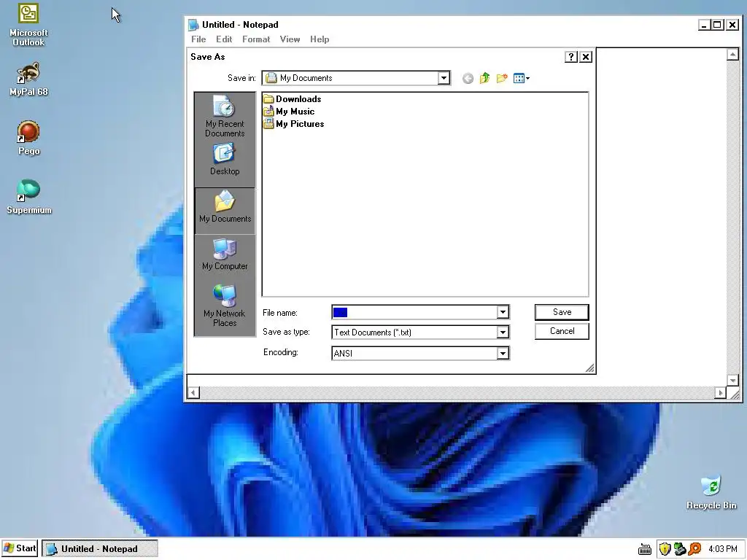747x560 pixels.
Task: Expand the Encoding dropdown
Action: 503,354
